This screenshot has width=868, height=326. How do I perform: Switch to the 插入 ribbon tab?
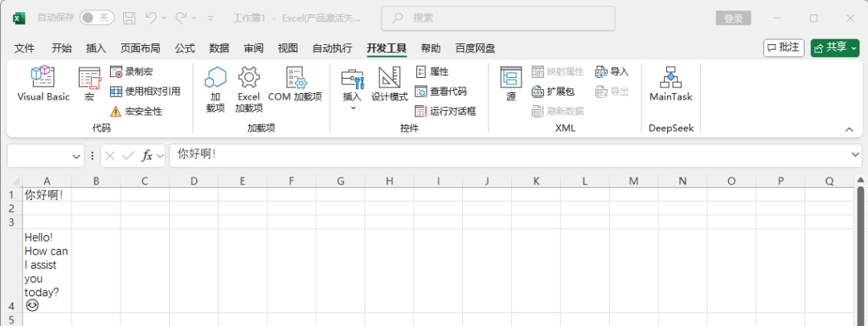tap(96, 48)
